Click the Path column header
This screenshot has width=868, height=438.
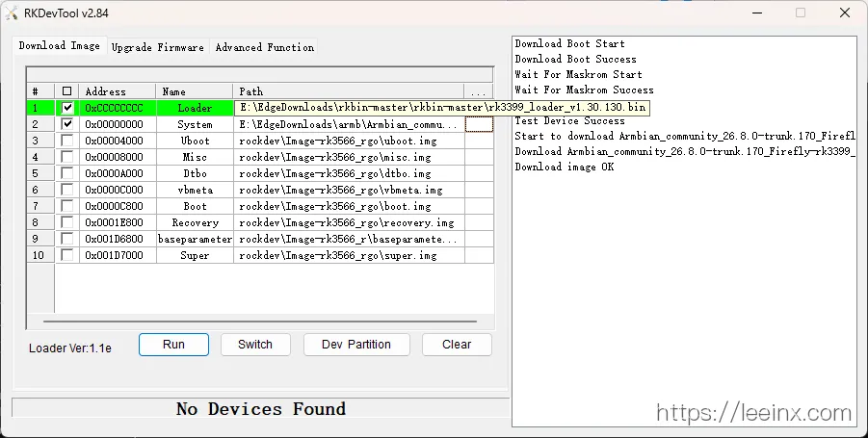[x=349, y=91]
